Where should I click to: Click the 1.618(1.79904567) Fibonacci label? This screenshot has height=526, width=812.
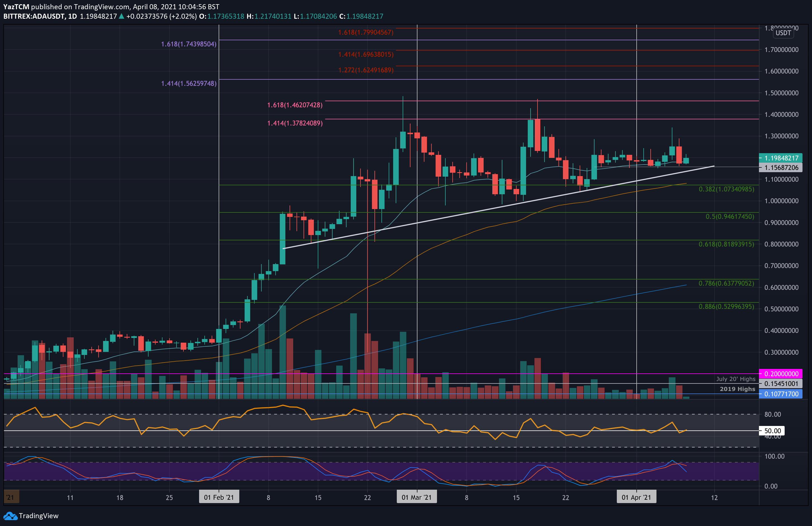[366, 32]
